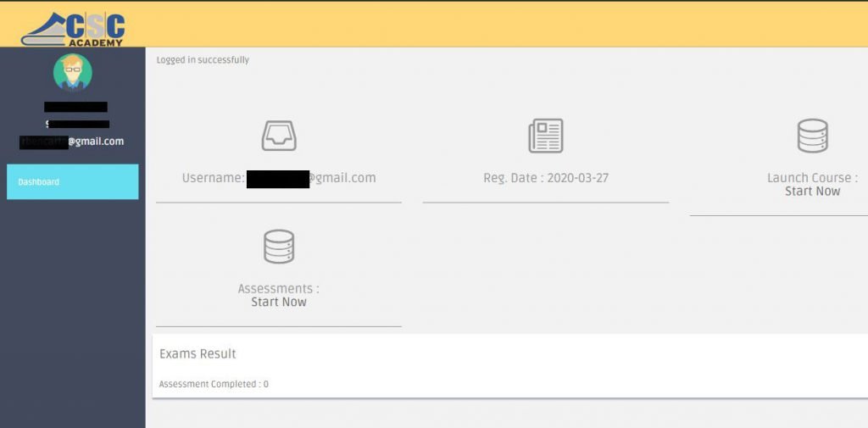Image resolution: width=868 pixels, height=428 pixels.
Task: Click the Username email text in the card
Action: click(279, 178)
